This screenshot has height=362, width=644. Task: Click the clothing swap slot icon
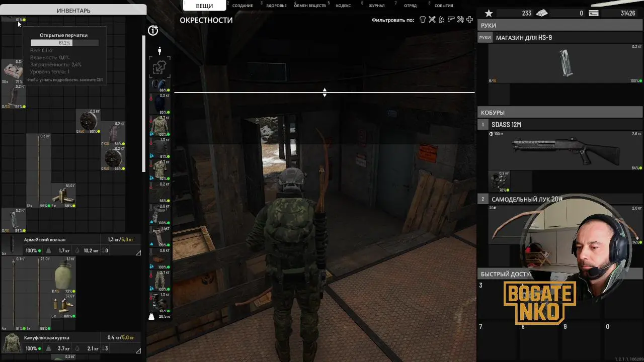160,67
